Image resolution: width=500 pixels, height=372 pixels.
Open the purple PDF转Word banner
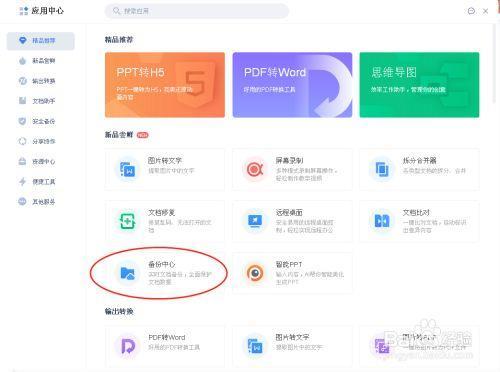(292, 85)
